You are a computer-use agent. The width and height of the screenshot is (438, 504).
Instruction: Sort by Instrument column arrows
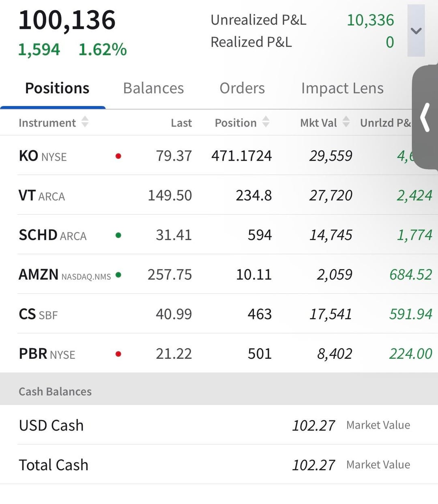85,122
